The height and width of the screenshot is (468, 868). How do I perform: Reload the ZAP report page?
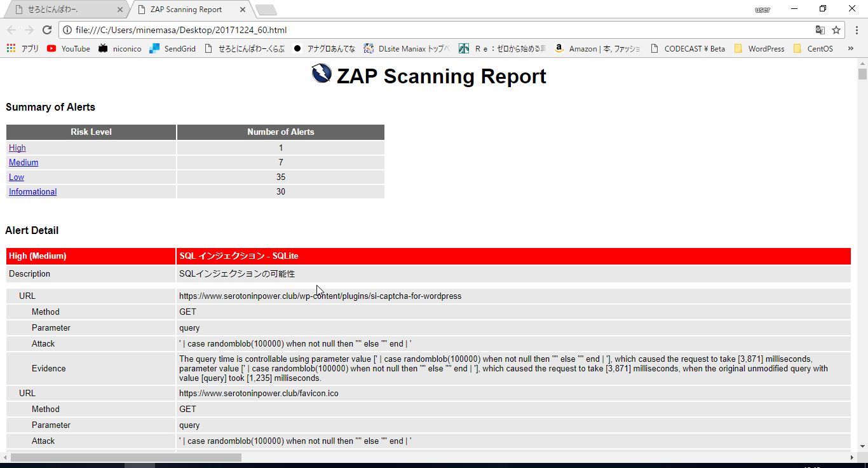click(x=47, y=30)
